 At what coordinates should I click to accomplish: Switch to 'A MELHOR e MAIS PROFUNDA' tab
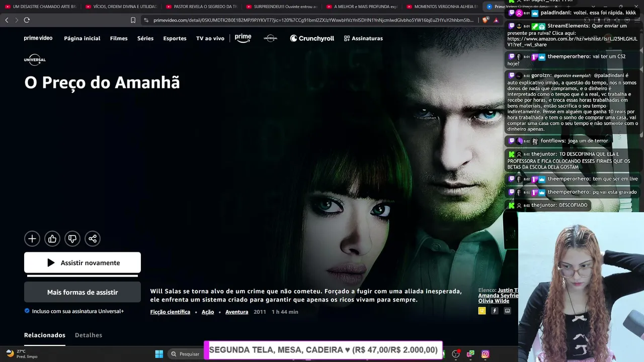coord(362,7)
